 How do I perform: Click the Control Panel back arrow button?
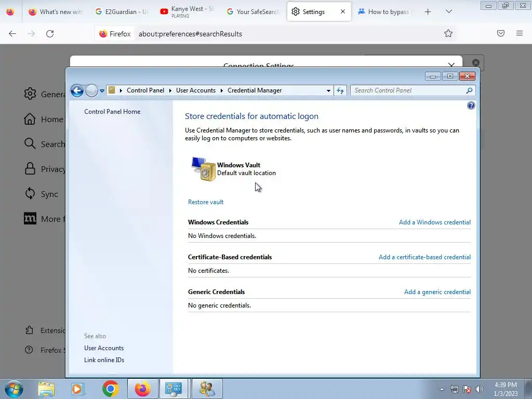tap(77, 90)
